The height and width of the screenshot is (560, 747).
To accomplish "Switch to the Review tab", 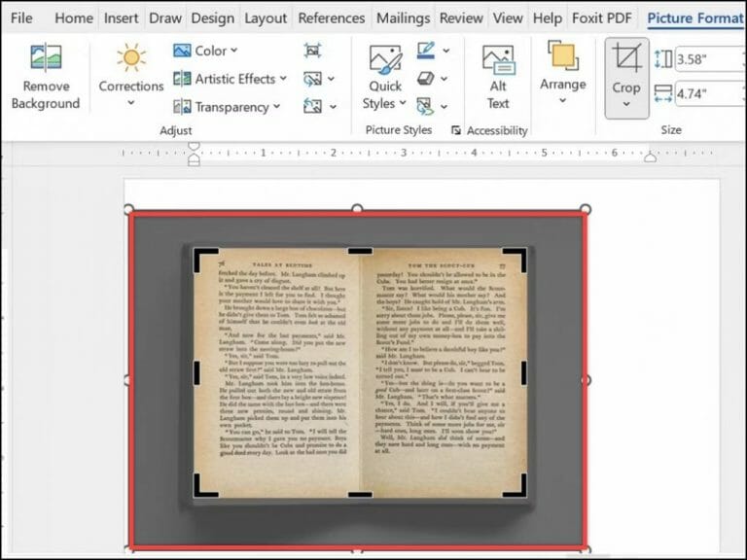I will pos(461,18).
